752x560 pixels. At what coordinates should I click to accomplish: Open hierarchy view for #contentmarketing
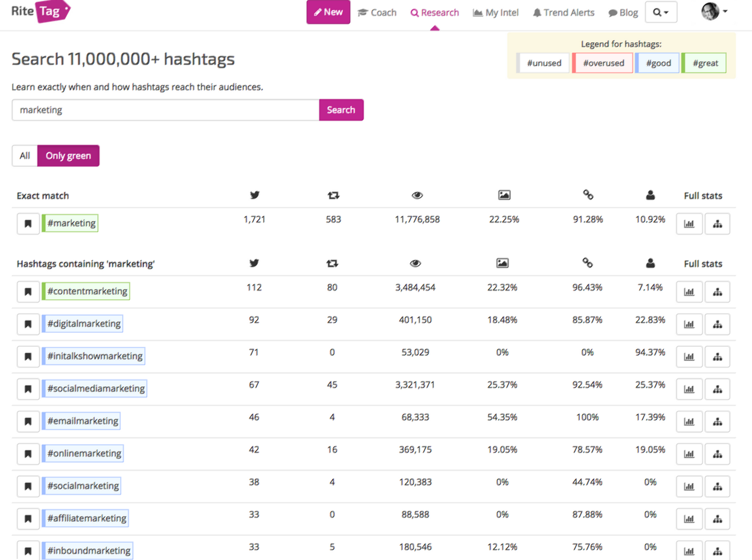717,292
